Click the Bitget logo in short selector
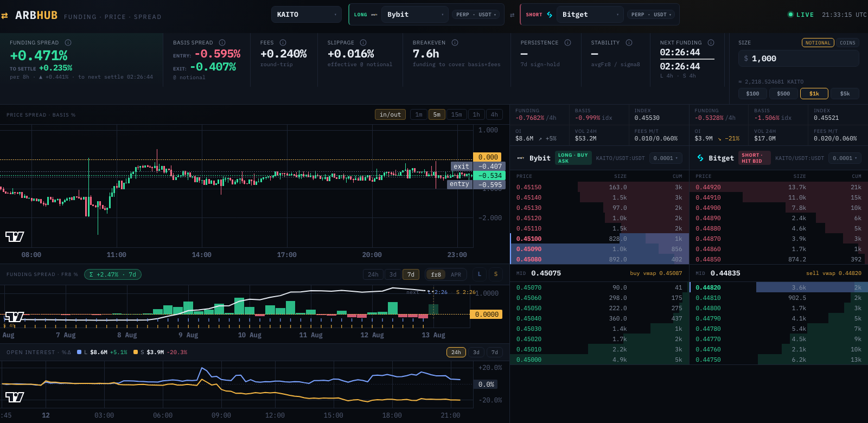868x423 pixels. (x=550, y=15)
